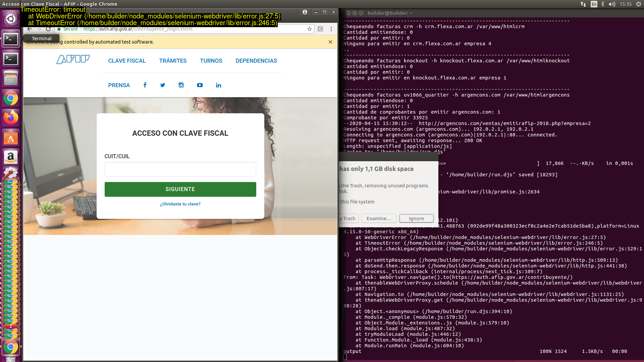Launch Google Chrome from the upper launcher
Screen dimensions: 644x362
(11, 98)
